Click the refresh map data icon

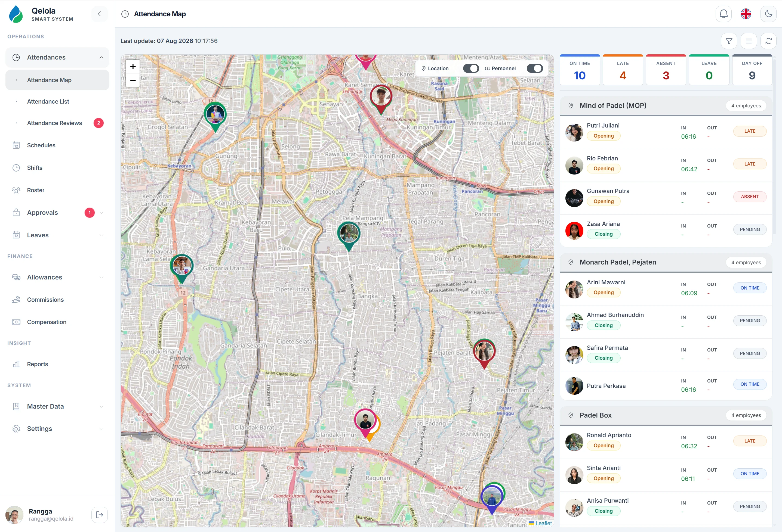769,41
